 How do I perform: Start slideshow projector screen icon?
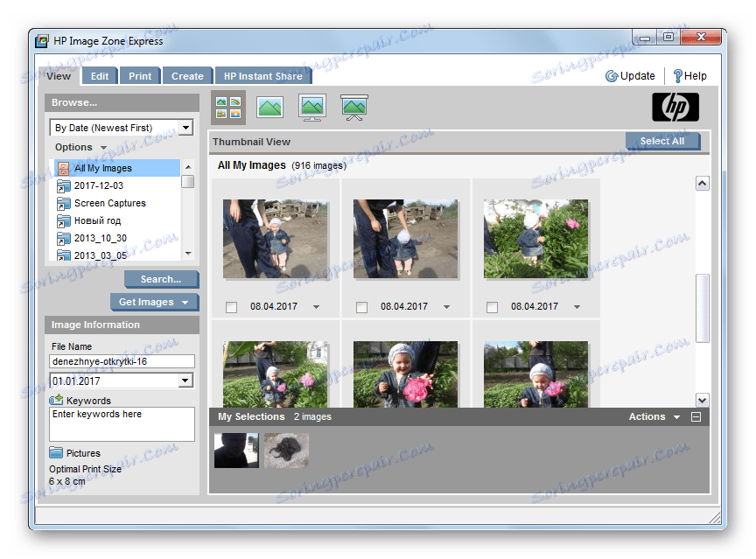354,108
